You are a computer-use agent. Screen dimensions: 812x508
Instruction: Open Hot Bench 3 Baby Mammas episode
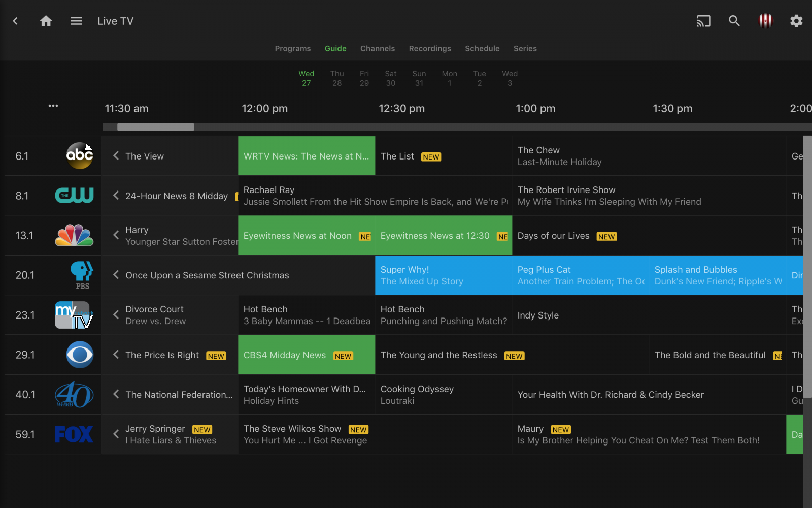(307, 315)
